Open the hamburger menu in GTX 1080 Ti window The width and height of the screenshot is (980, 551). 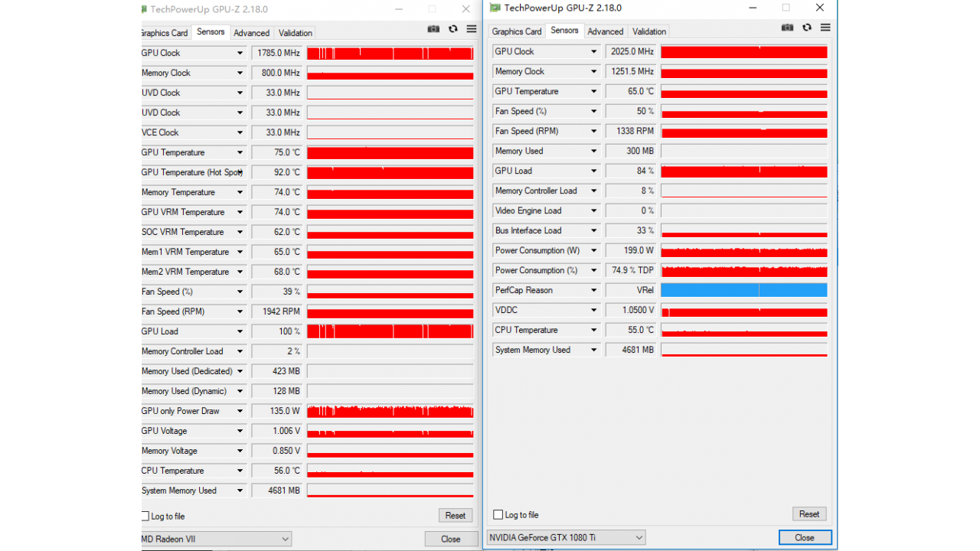coord(825,28)
